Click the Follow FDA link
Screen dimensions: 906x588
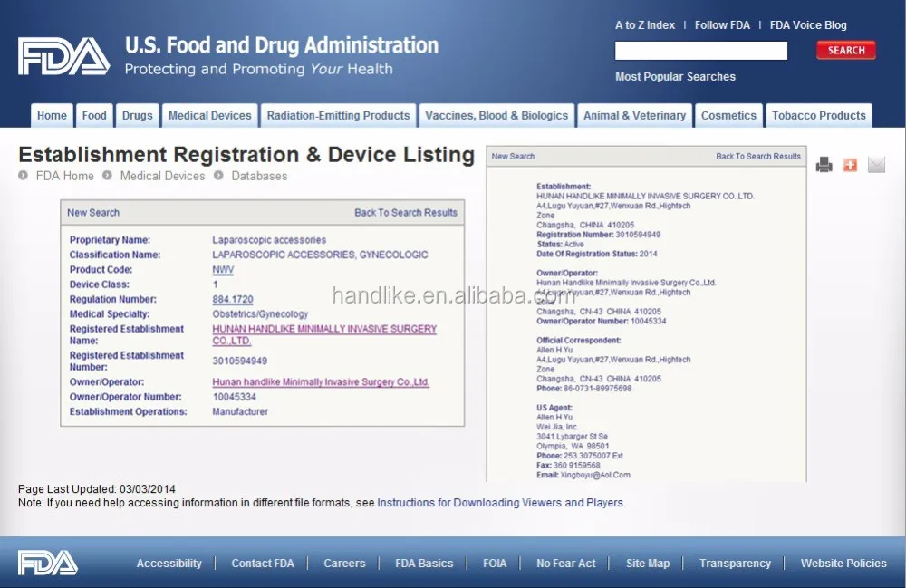[x=722, y=25]
